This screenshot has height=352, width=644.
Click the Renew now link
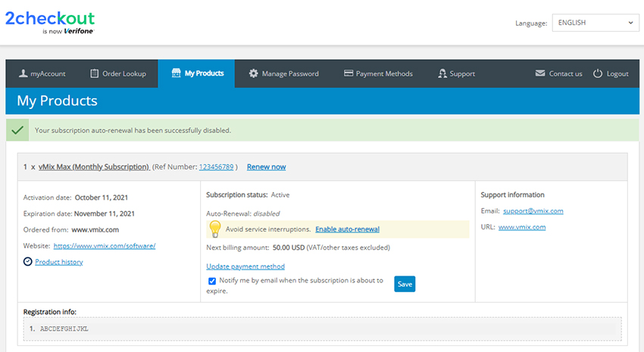click(266, 167)
